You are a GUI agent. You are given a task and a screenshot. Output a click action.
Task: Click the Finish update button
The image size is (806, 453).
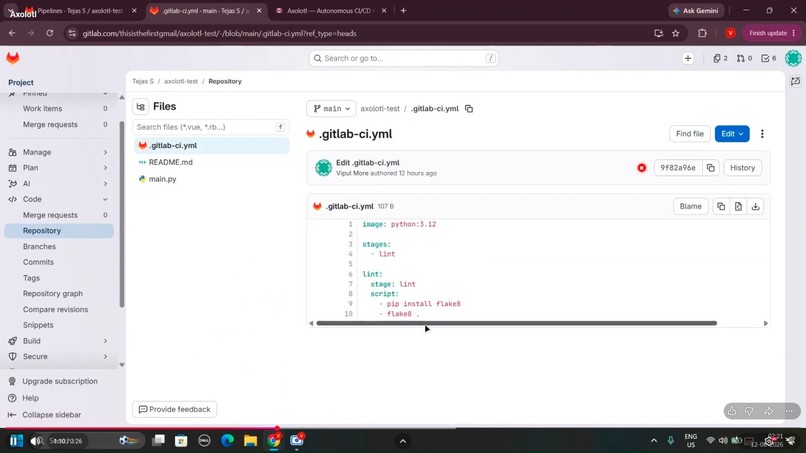(x=772, y=33)
